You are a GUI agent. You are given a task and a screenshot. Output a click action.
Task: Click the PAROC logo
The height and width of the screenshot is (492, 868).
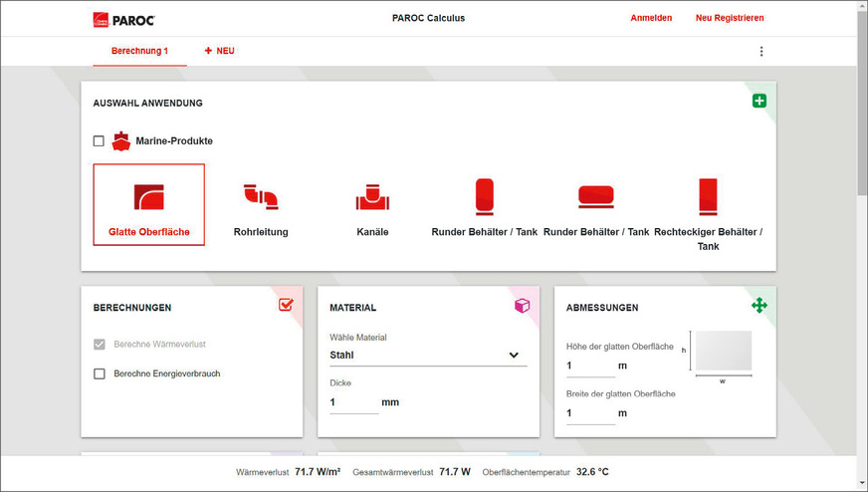pyautogui.click(x=124, y=20)
